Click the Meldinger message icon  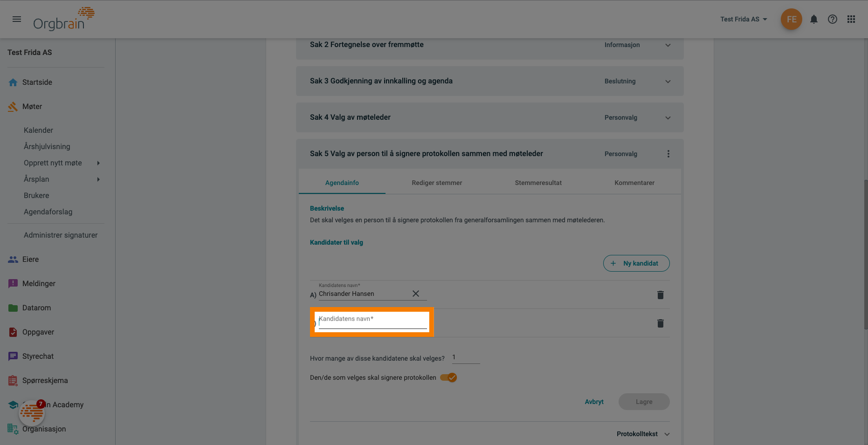coord(13,284)
